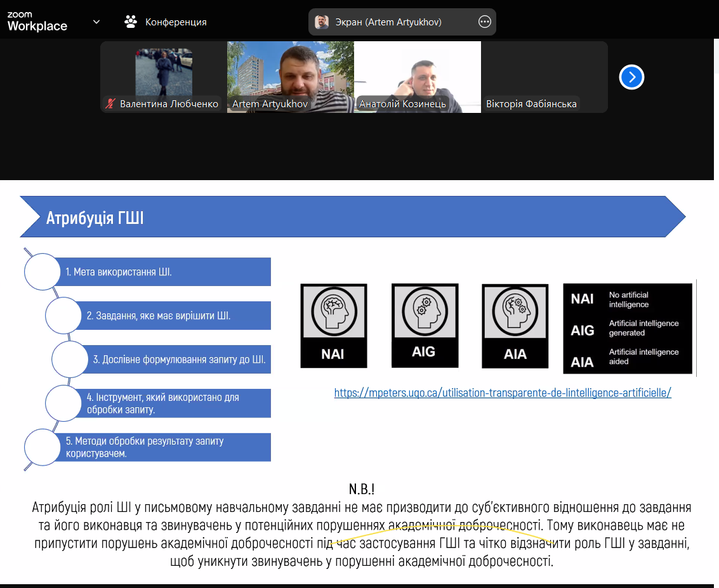Click Artem Artyukhov avatar in share tab
719x588 pixels.
coord(322,22)
